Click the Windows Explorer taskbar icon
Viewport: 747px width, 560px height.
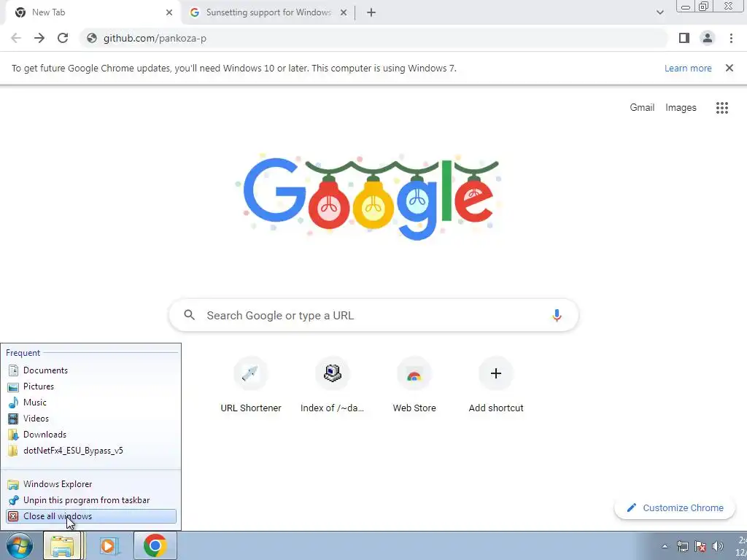(x=63, y=545)
